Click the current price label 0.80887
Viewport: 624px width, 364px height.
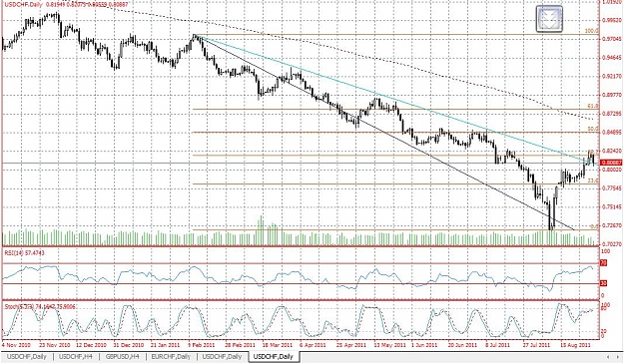[x=610, y=163]
